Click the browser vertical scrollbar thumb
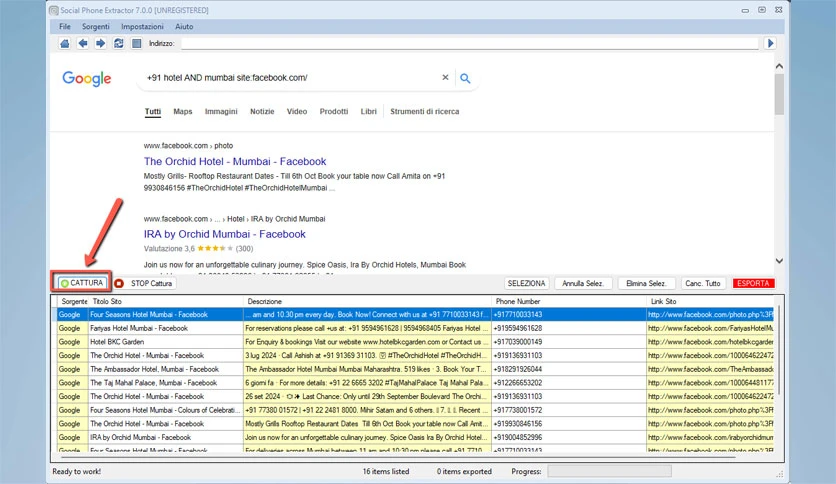Screen dimensions: 836x484 [779, 94]
